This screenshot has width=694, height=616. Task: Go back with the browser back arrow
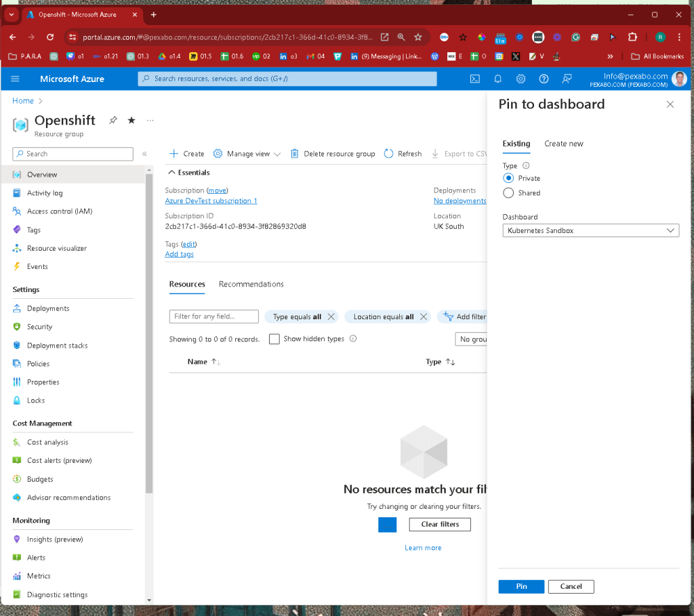click(13, 37)
